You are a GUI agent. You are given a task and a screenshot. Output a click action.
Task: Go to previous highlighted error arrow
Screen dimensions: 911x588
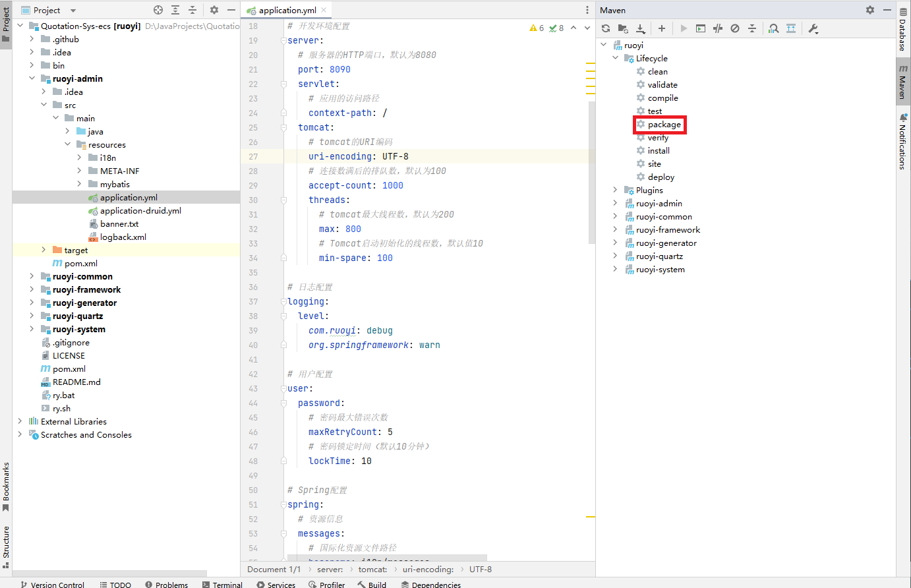573,28
